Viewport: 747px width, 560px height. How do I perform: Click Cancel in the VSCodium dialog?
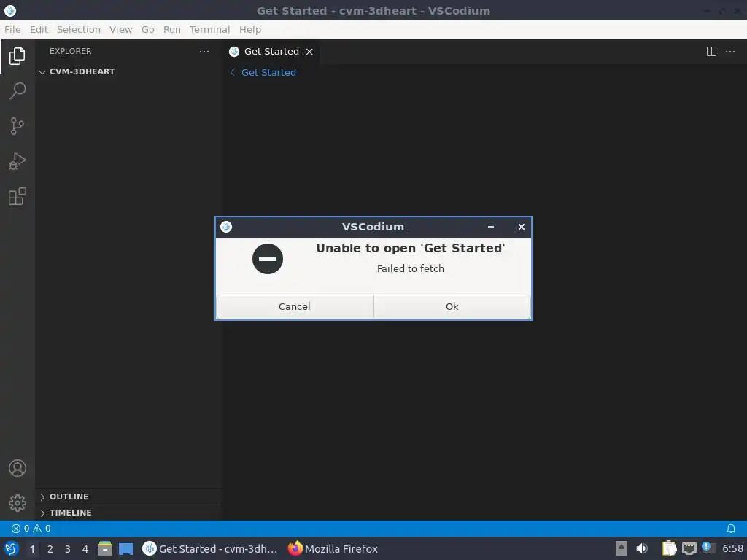click(x=295, y=306)
